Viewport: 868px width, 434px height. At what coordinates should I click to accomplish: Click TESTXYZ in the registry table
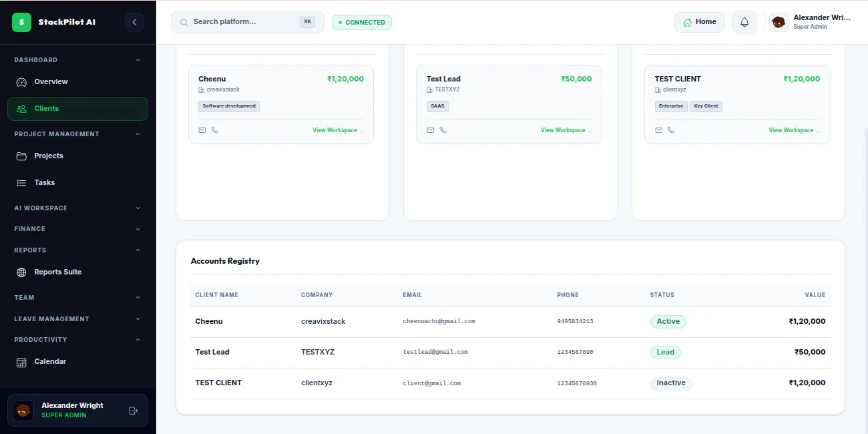click(317, 353)
